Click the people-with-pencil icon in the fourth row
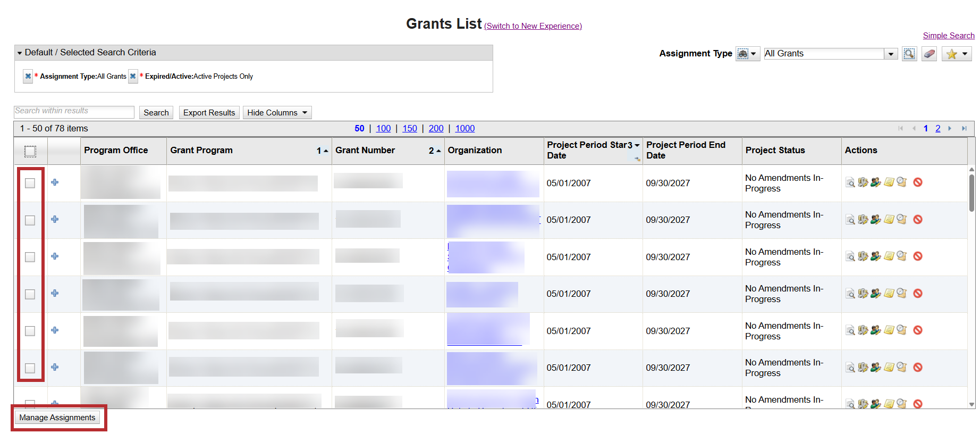Screen dimensions: 980x433 click(x=875, y=293)
